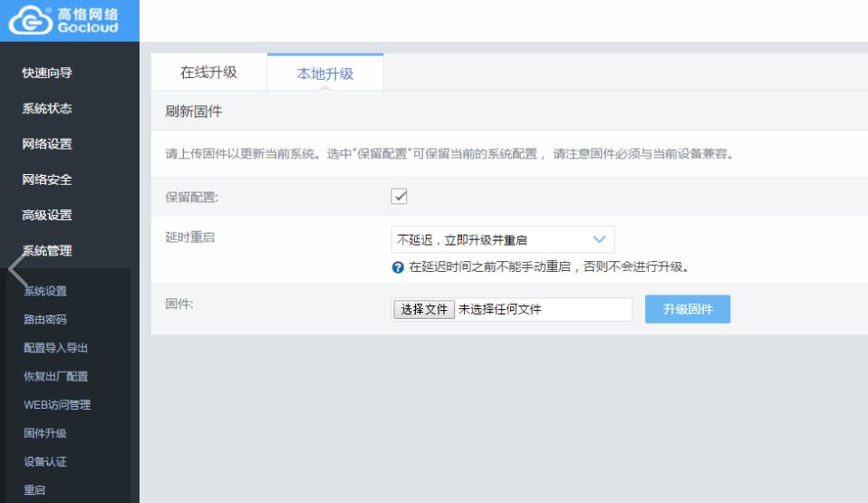Image resolution: width=868 pixels, height=503 pixels.
Task: Open 恢复出厂配置 page
Action: pos(56,376)
